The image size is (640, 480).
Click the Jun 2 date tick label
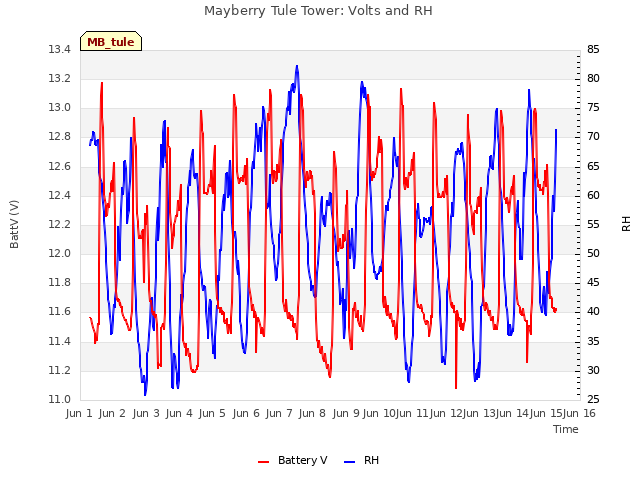pos(112,413)
